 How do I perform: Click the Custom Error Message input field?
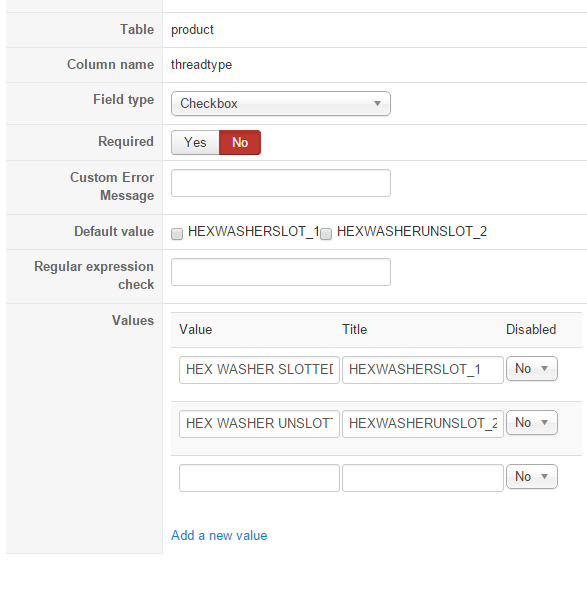click(x=281, y=183)
